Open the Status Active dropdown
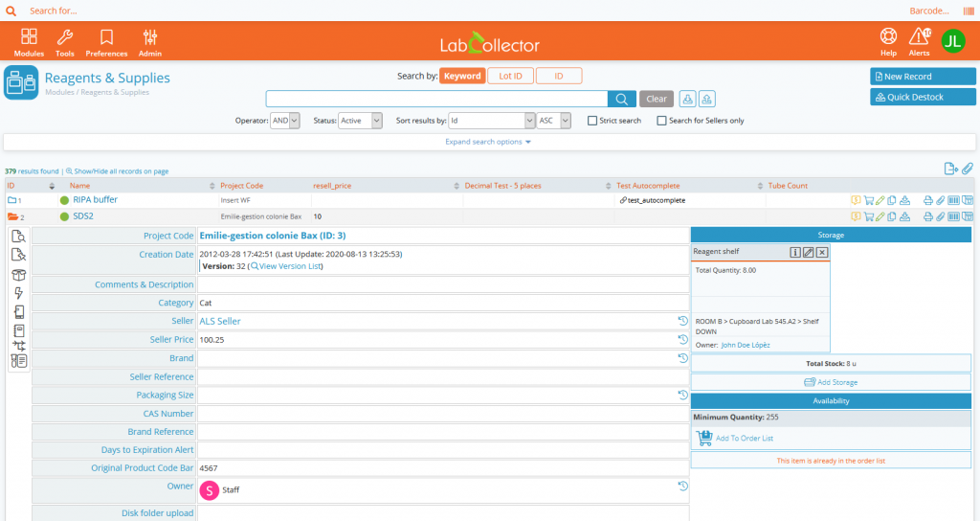Image resolution: width=980 pixels, height=521 pixels. [x=360, y=121]
